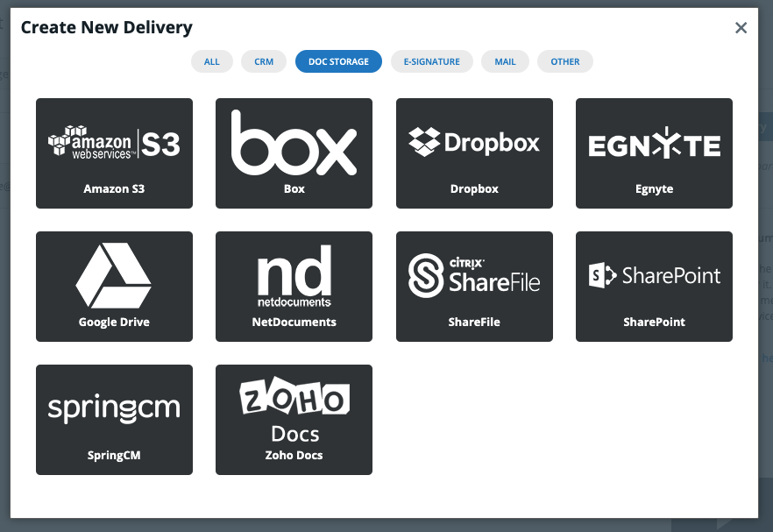Select the NetDocuments nd logo
This screenshot has width=773, height=532.
[294, 276]
